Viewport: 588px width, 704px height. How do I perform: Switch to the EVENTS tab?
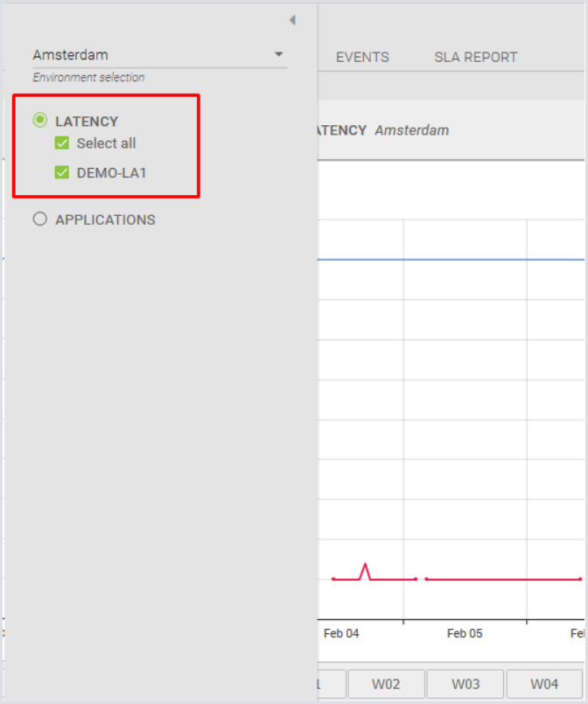pyautogui.click(x=362, y=57)
